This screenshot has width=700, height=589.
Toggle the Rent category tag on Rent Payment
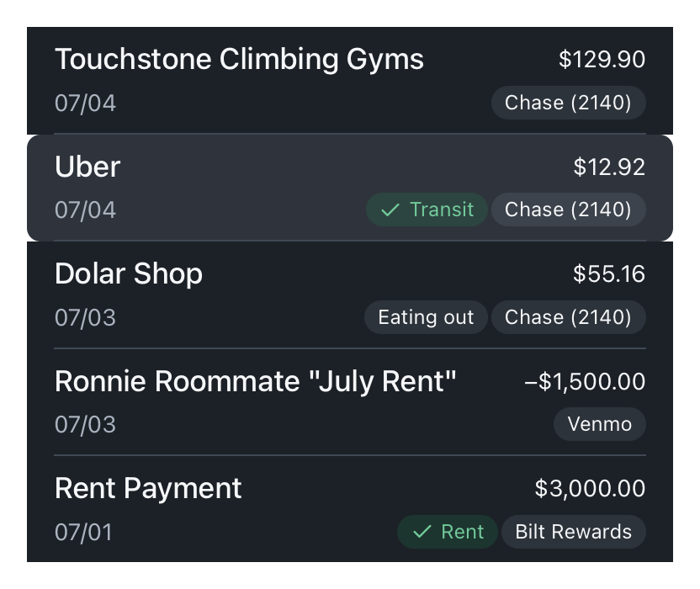[x=448, y=533]
